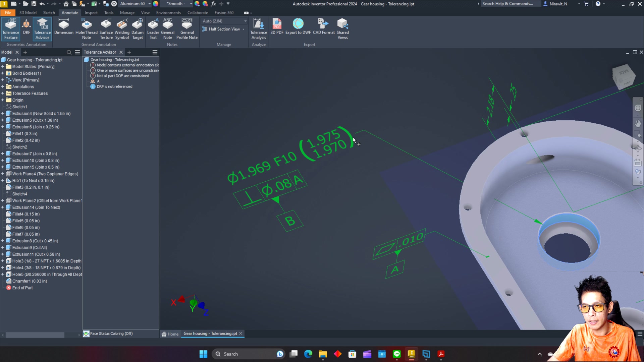Screen dimensions: 644x362
Task: Click the ViewCube in the viewport
Action: point(624,77)
